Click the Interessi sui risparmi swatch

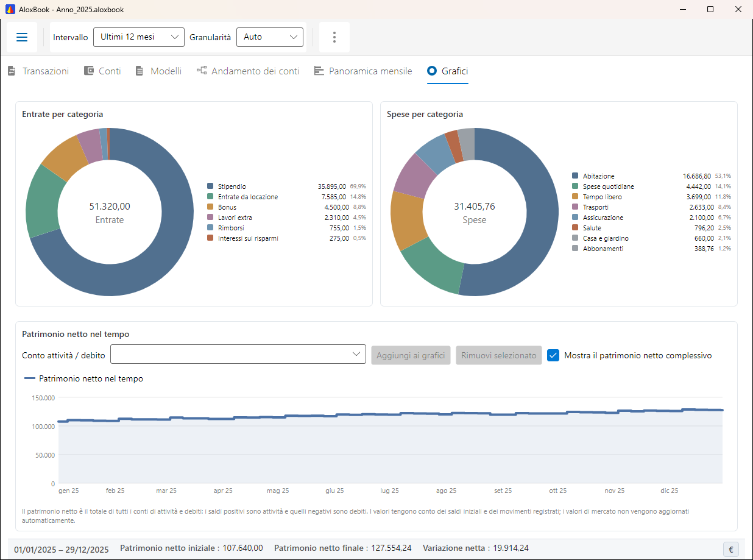coord(210,238)
